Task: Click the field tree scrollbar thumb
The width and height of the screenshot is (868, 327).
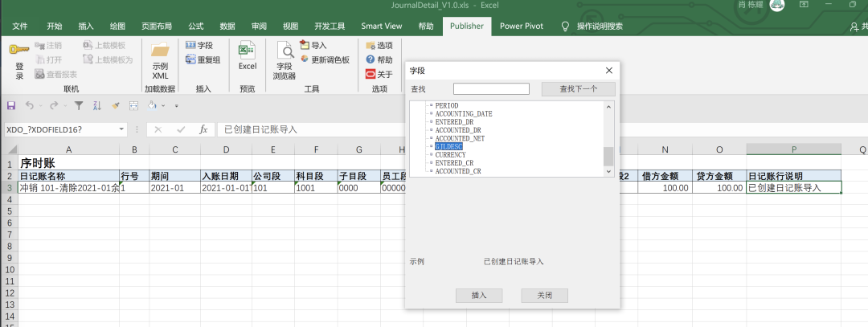Action: [608, 156]
